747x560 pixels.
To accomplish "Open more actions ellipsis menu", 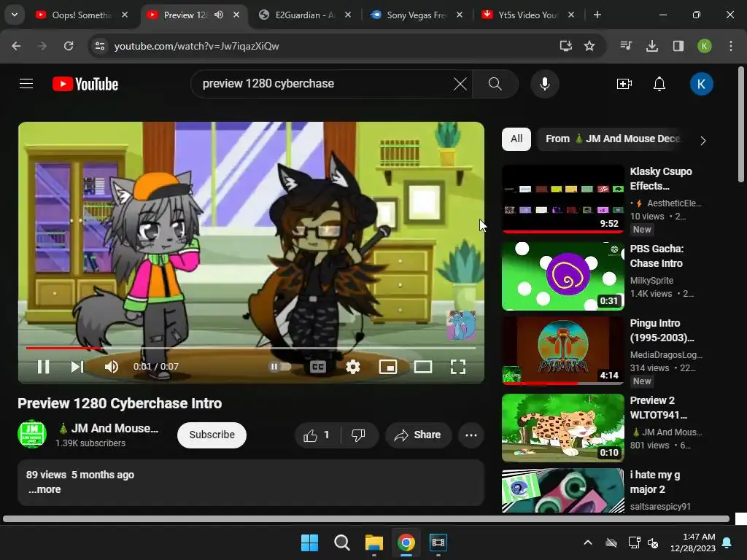I will pos(471,435).
